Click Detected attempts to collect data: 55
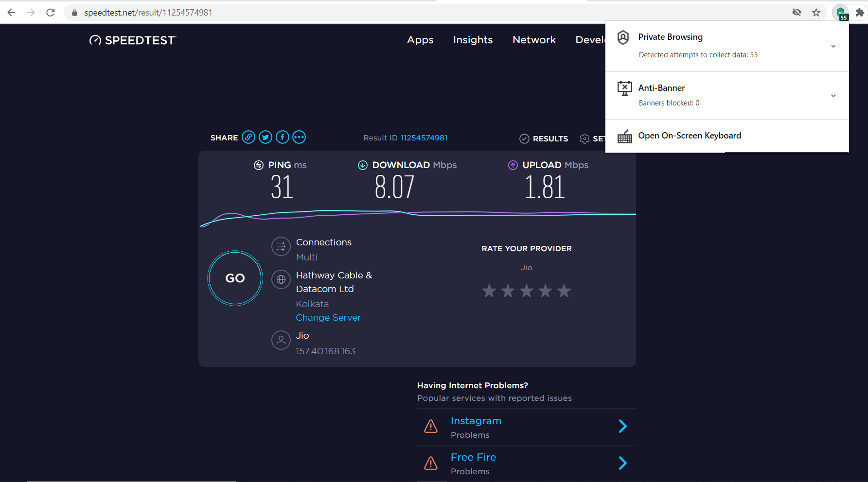 pos(698,55)
